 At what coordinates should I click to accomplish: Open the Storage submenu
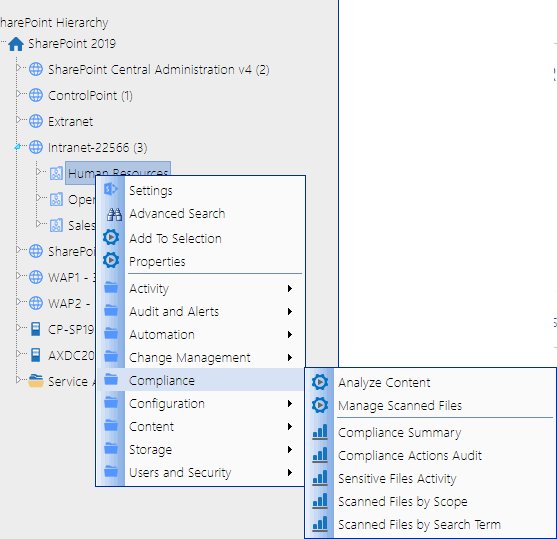click(x=201, y=449)
